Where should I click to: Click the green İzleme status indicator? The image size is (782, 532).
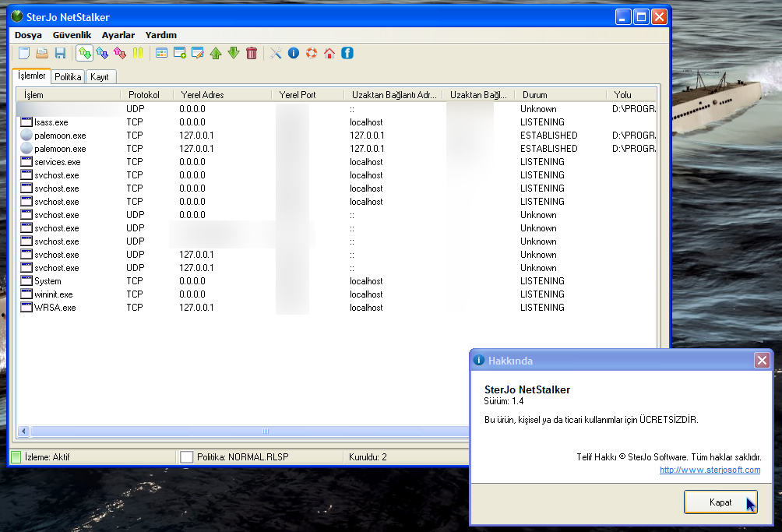[16, 456]
